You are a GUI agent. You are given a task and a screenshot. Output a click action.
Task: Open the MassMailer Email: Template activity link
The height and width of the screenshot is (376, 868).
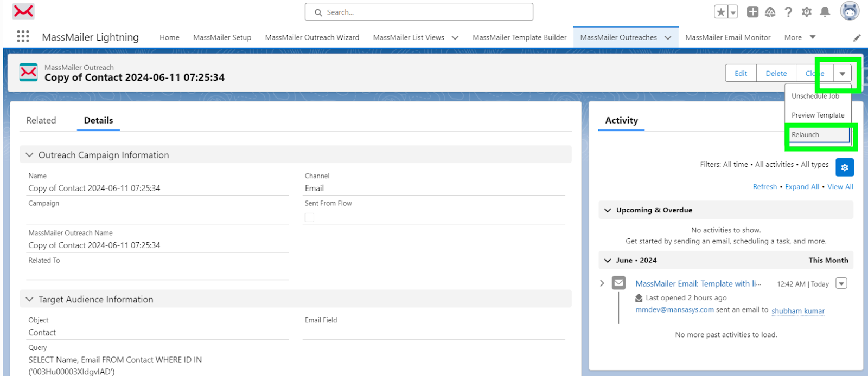(698, 283)
